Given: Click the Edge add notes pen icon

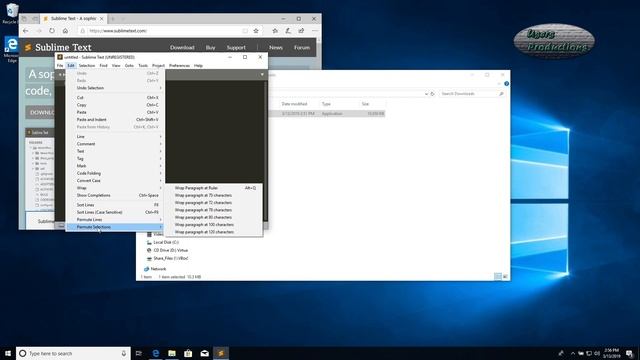Looking at the screenshot, I should [288, 31].
